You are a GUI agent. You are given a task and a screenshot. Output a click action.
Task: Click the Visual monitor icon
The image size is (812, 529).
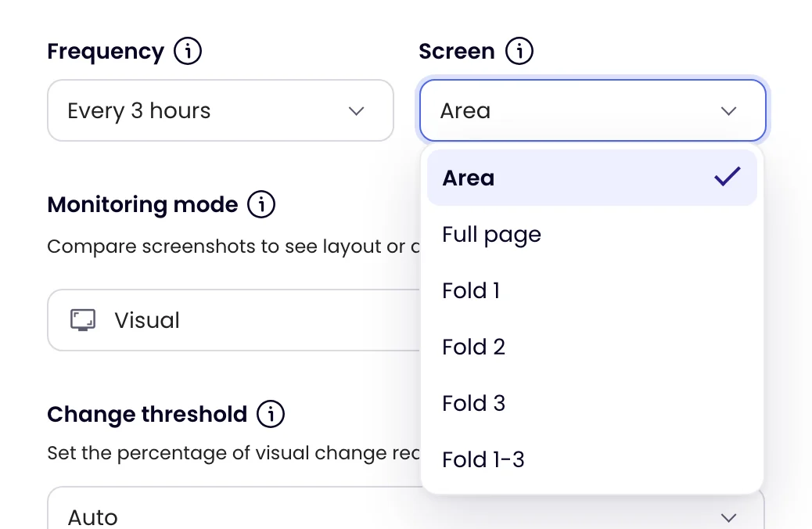(83, 320)
